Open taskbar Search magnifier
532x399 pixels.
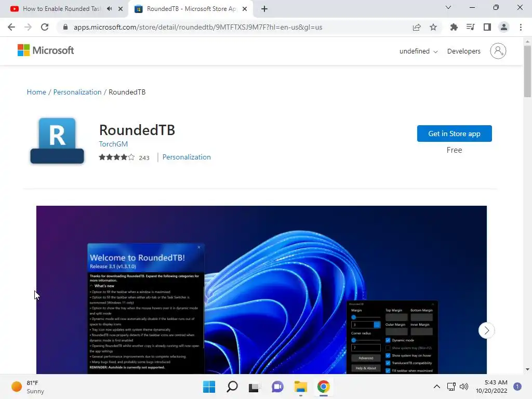[x=232, y=387]
